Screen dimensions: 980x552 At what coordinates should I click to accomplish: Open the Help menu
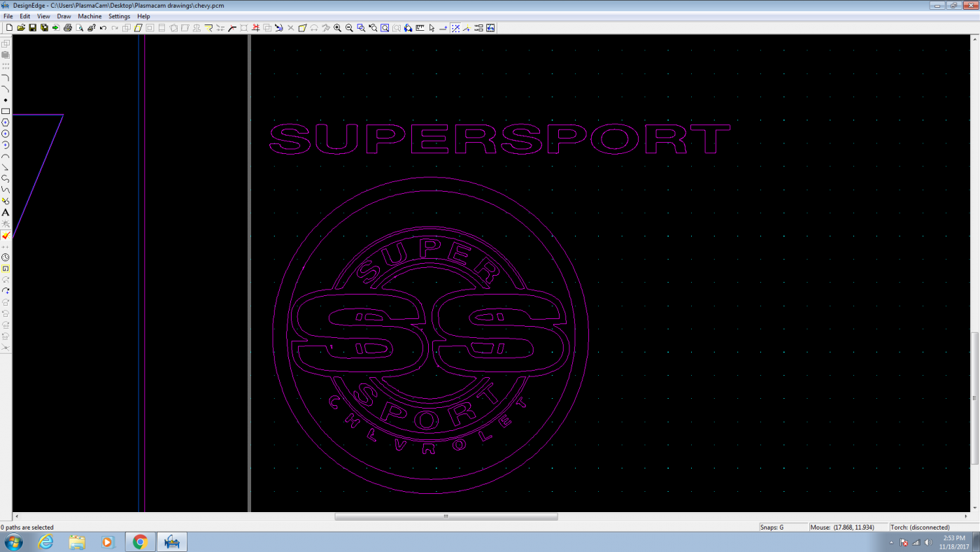(143, 16)
